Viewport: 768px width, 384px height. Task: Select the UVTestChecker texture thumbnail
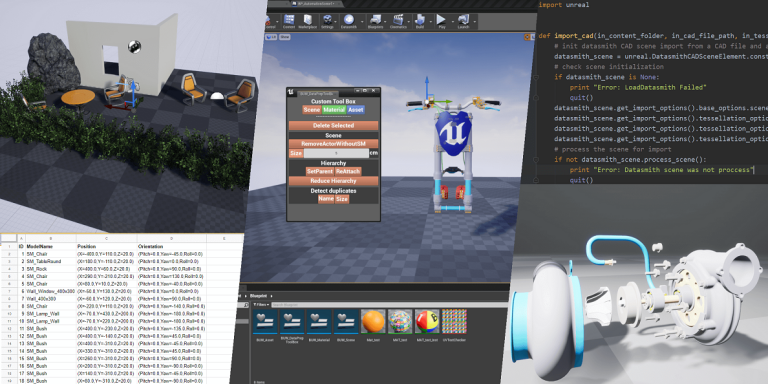click(455, 322)
